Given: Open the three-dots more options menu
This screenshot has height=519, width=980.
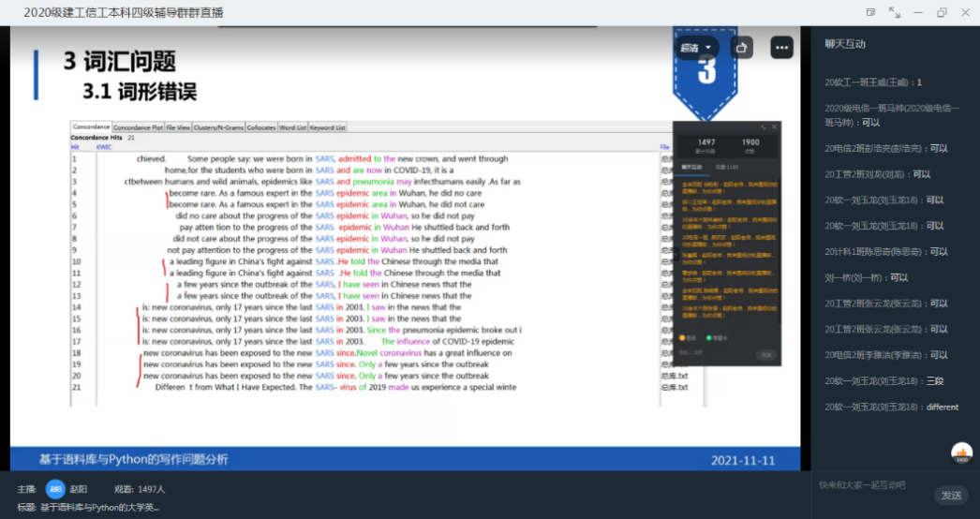Looking at the screenshot, I should pyautogui.click(x=781, y=47).
